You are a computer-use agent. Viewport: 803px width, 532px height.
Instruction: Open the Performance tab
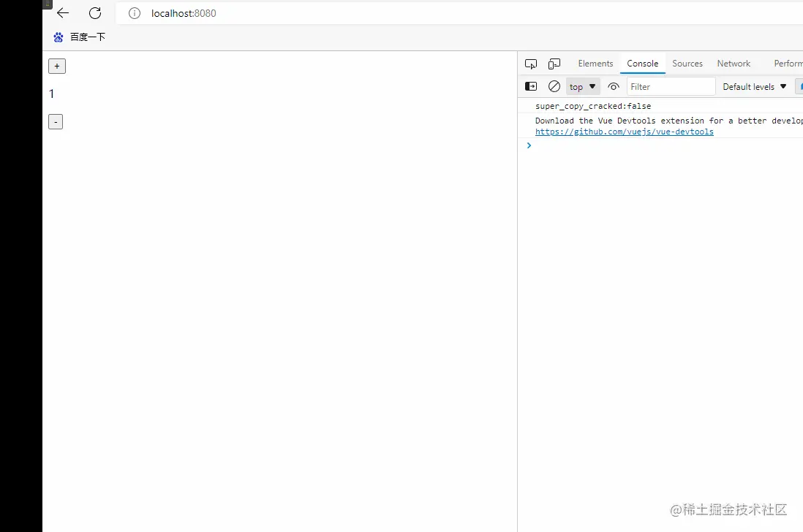[x=788, y=64]
